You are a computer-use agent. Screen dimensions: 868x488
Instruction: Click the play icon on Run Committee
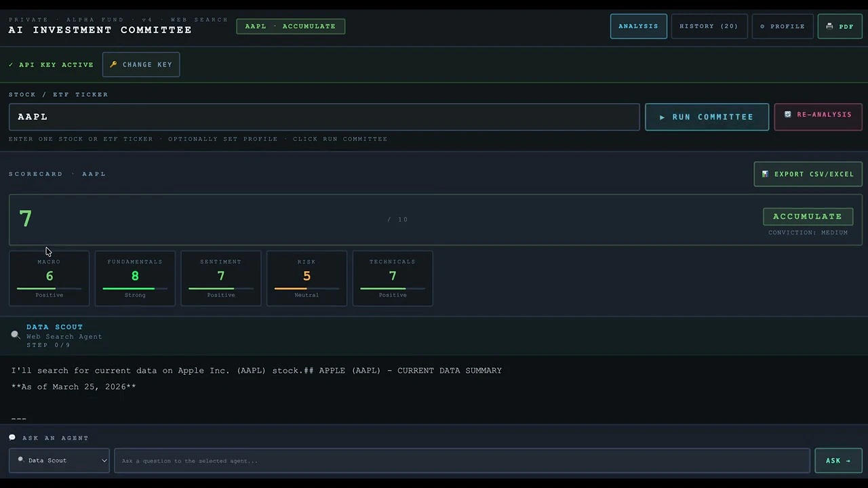click(x=663, y=117)
